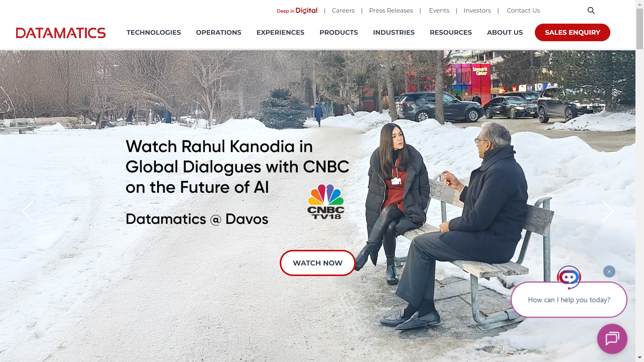Advance to next carousel slide
Image resolution: width=644 pixels, height=362 pixels.
click(x=607, y=211)
